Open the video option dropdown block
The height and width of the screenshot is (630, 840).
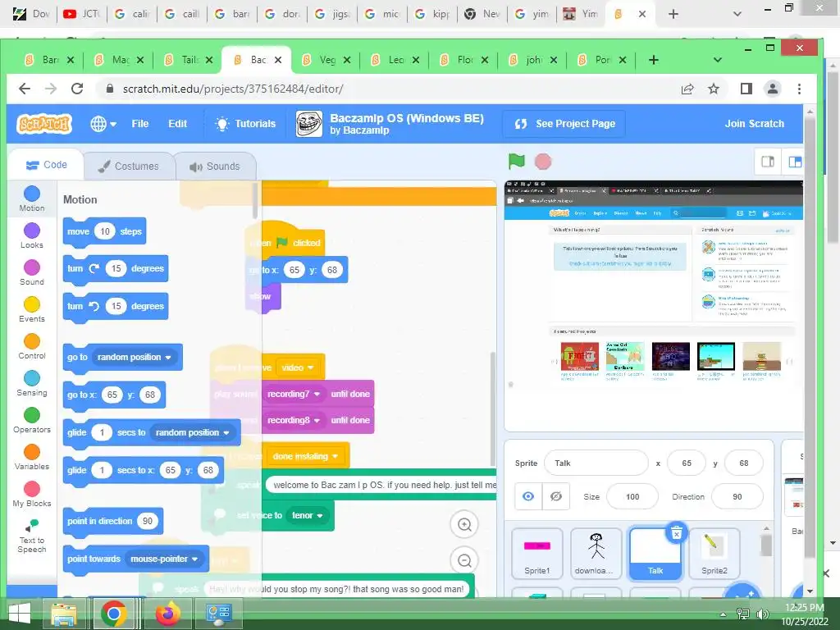[297, 367]
